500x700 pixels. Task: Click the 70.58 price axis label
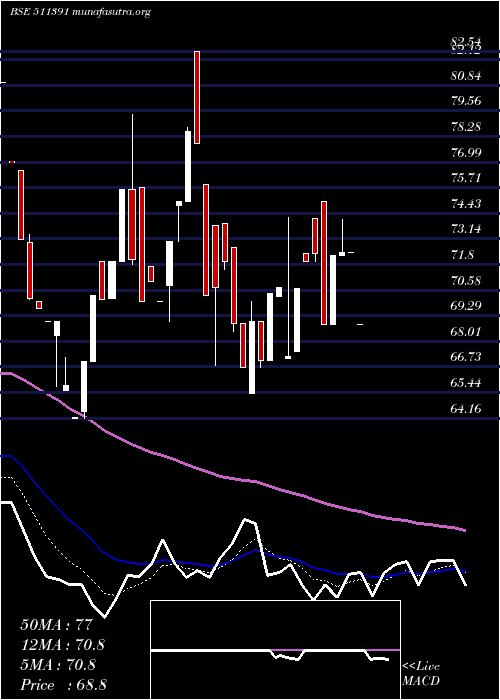point(466,281)
